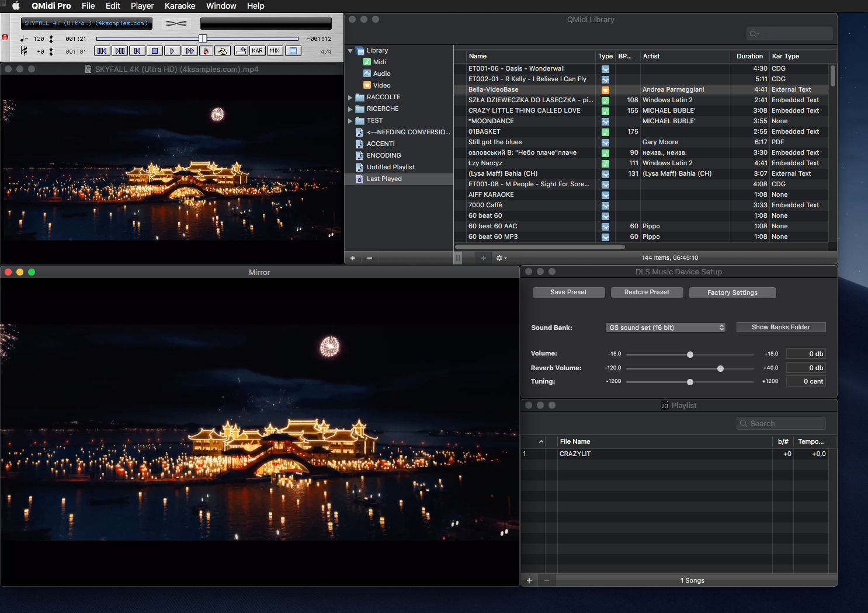Click the crossfade icon next to the song title
This screenshot has height=613, width=868.
176,23
